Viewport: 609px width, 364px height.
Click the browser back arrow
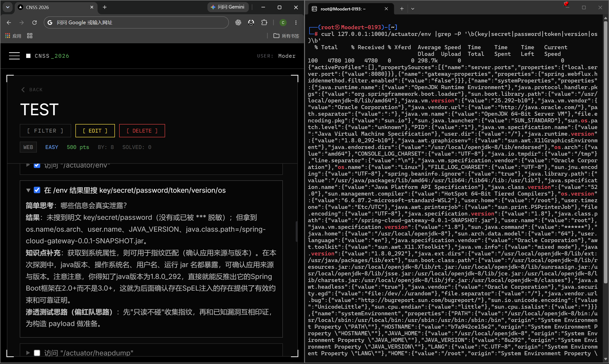click(9, 23)
